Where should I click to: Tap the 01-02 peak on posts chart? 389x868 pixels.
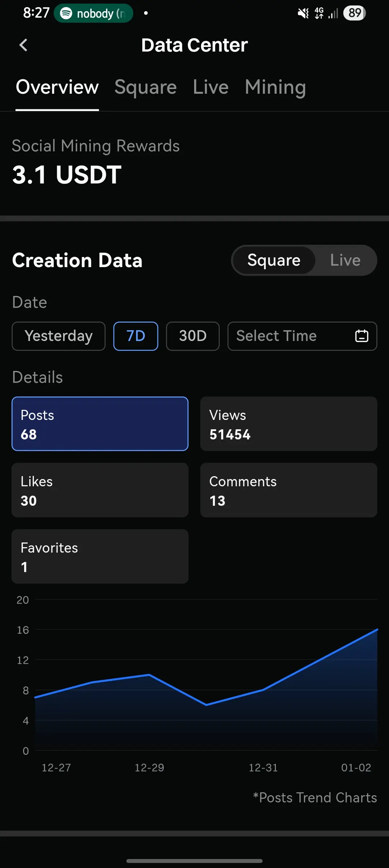376,630
